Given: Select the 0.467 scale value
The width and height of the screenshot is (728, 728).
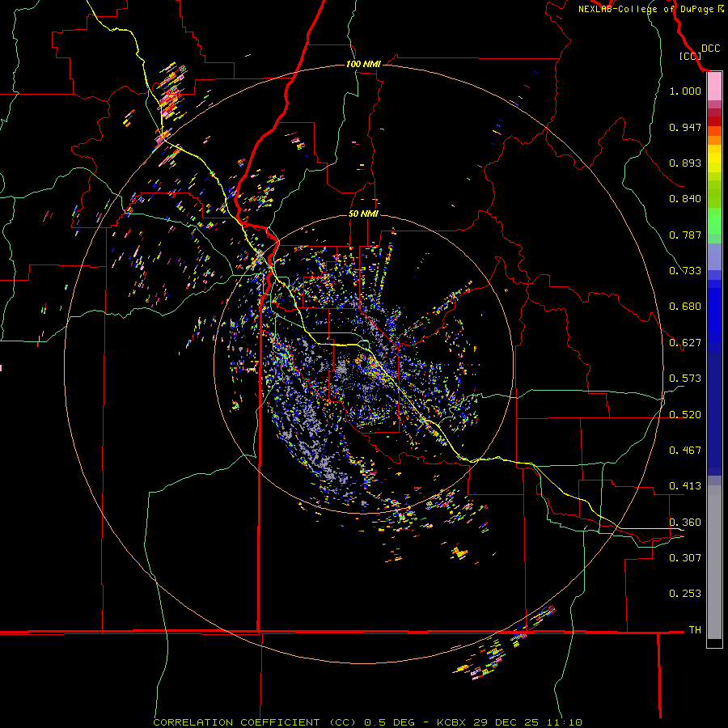Looking at the screenshot, I should [685, 451].
